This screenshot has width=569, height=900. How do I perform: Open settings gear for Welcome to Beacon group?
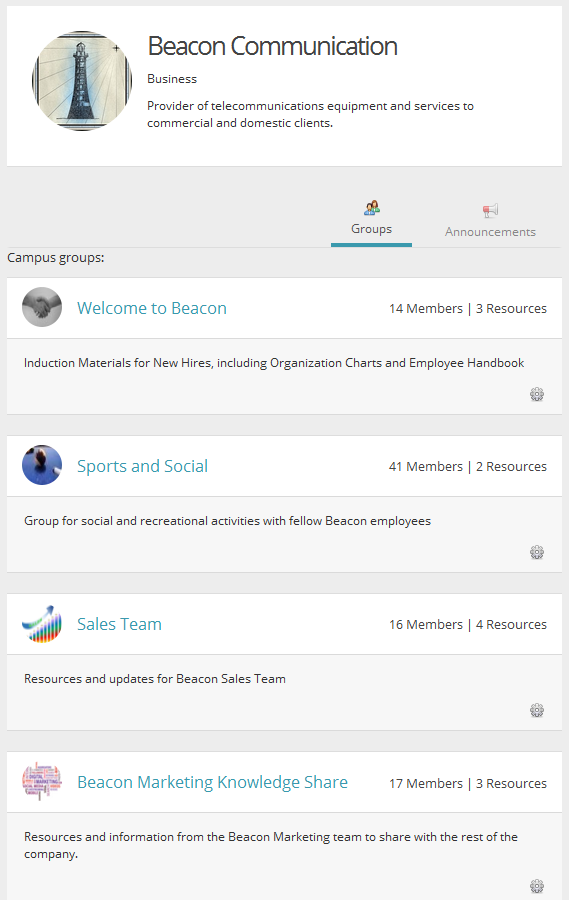coord(537,394)
